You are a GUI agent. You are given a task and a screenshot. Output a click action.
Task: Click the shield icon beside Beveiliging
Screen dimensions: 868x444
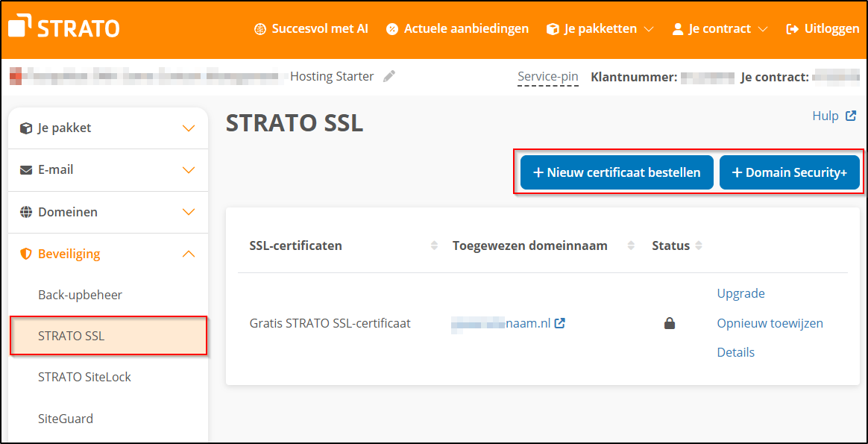pos(25,254)
